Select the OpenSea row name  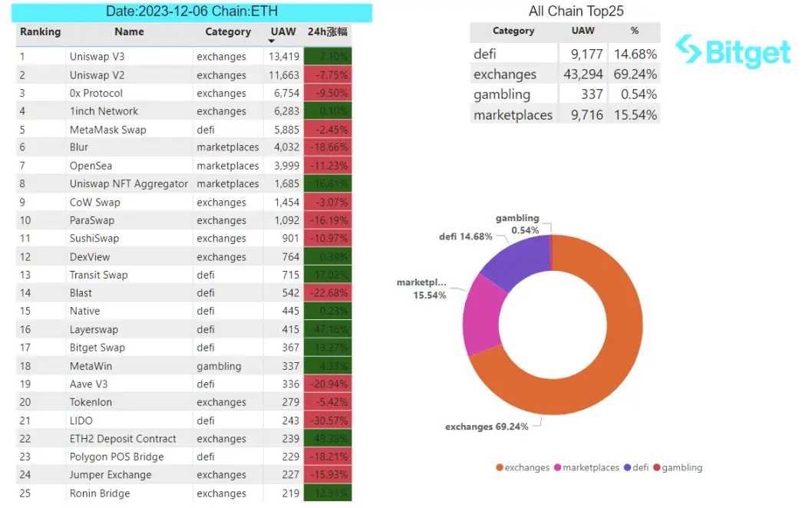point(91,166)
